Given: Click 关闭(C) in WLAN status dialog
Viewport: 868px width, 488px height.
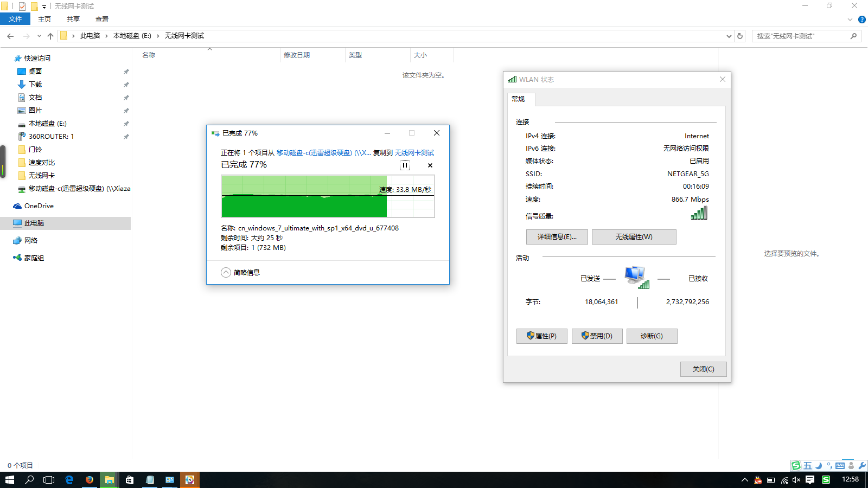Looking at the screenshot, I should 704,369.
